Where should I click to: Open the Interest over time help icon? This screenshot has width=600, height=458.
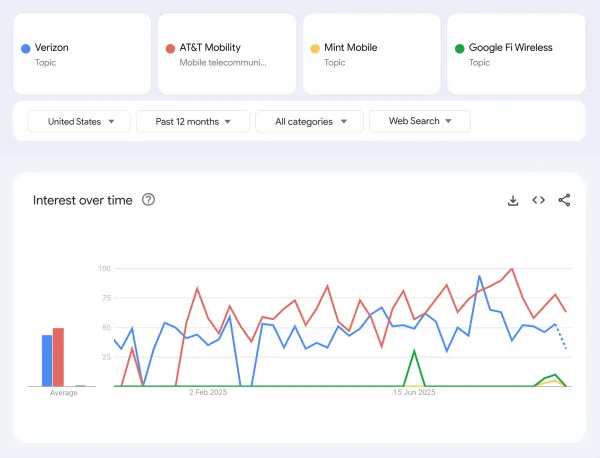[149, 200]
